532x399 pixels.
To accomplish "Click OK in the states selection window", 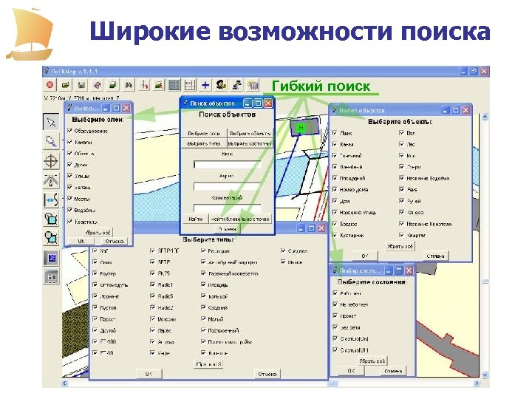I will point(351,371).
